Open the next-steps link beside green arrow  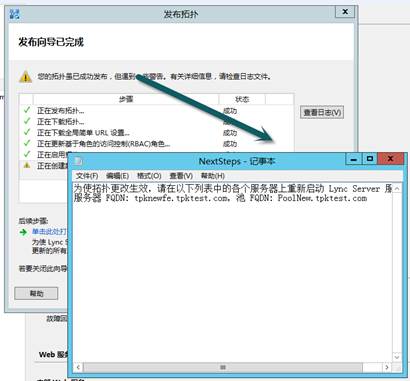coord(49,231)
